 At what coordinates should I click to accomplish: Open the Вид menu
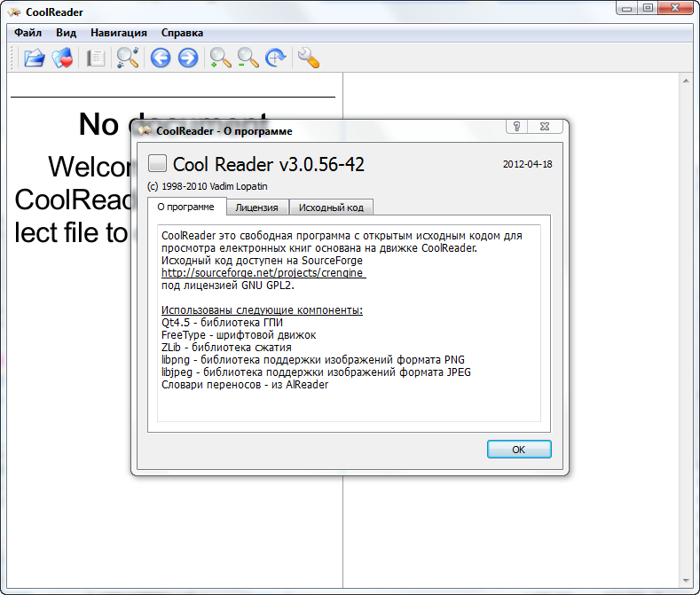coord(66,33)
